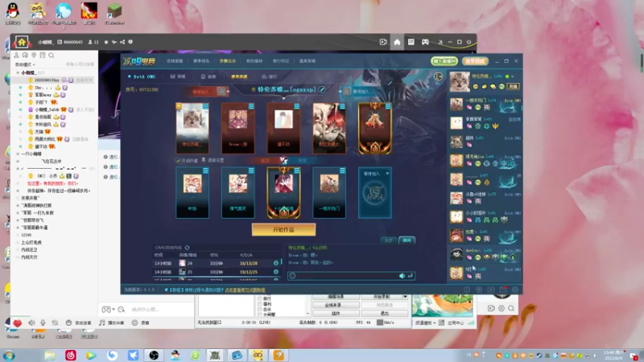The width and height of the screenshot is (644, 362).
Task: Click the pencil icon beside the room title
Action: click(x=323, y=89)
